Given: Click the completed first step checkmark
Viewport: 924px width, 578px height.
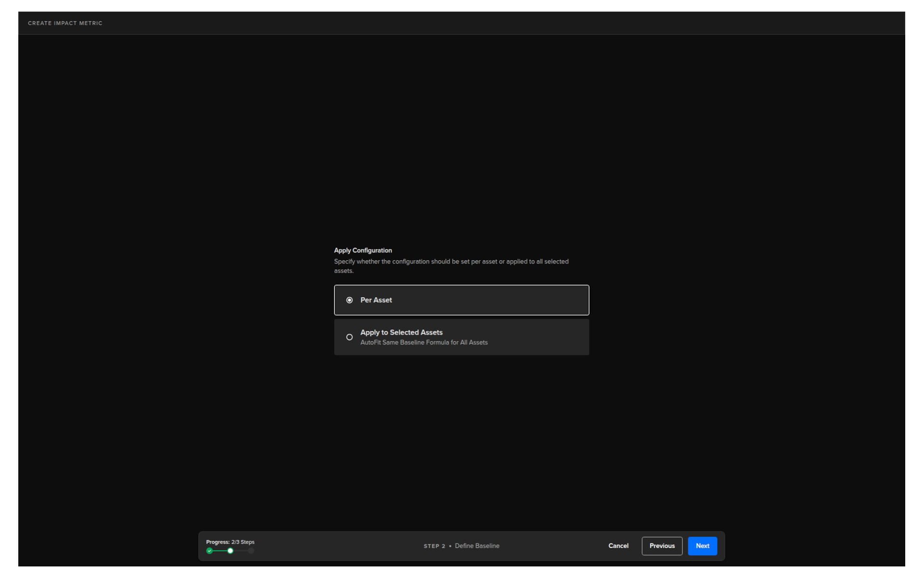Looking at the screenshot, I should click(209, 551).
